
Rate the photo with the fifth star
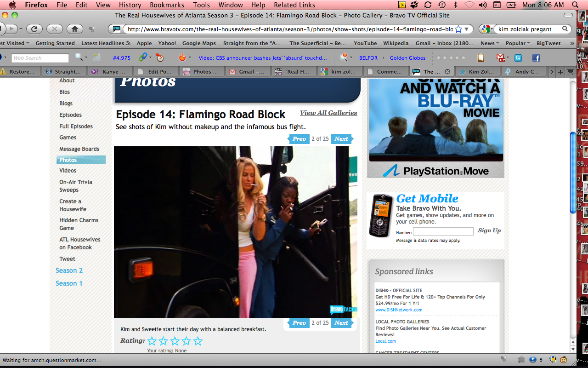coord(198,341)
